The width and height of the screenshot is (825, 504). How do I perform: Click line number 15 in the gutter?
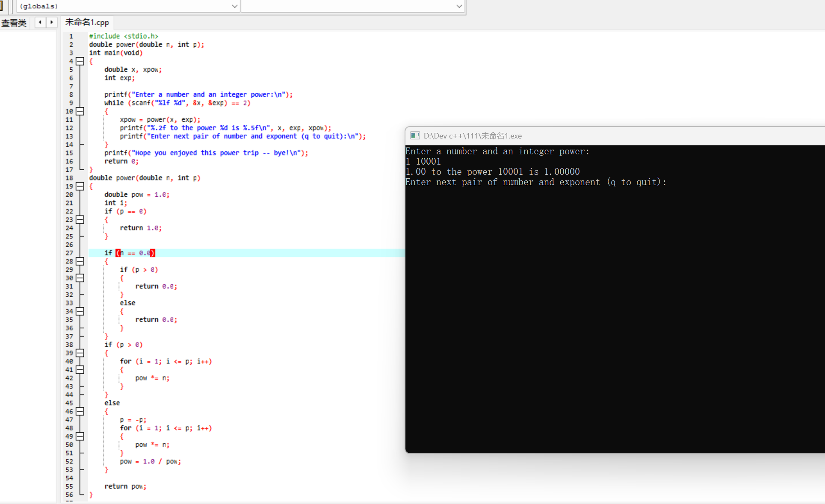69,153
